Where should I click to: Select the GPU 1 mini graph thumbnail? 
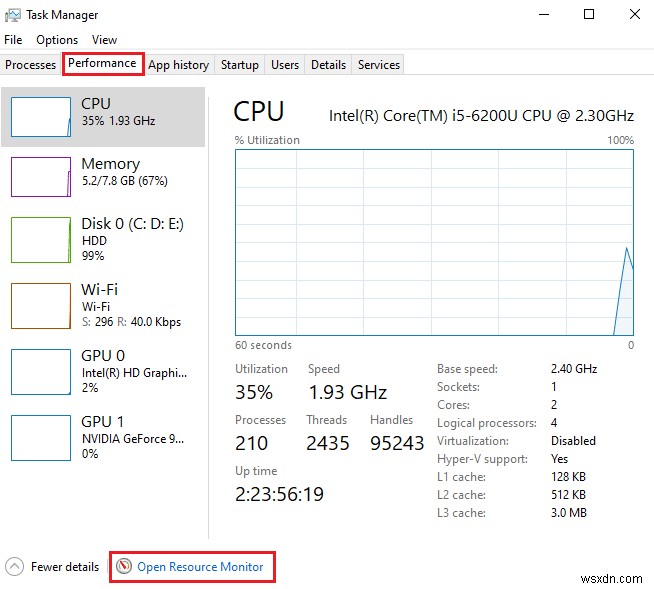(x=41, y=438)
